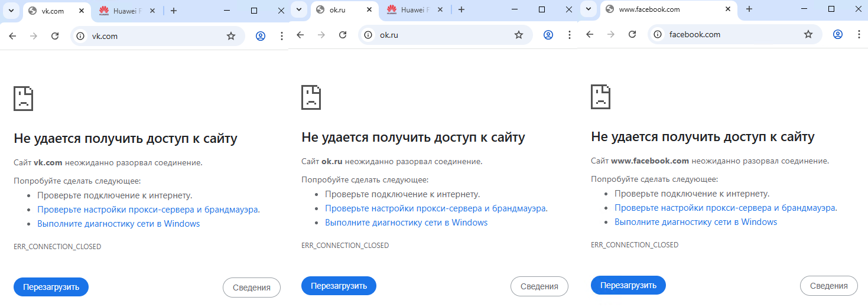Run Windows network diagnostics link on the ok.ru page
Screen dimensions: 868x307
tap(407, 223)
